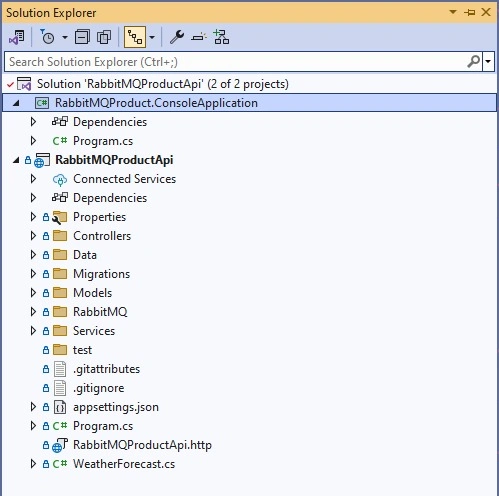Viewport: 499px width, 496px height.
Task: Select the RabbitMQProductApi project name
Action: (114, 160)
